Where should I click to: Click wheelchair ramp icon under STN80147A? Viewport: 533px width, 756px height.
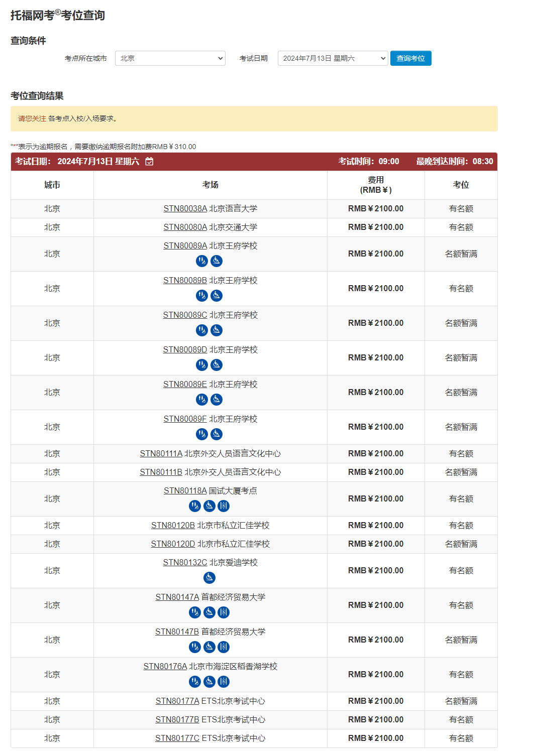click(x=209, y=612)
